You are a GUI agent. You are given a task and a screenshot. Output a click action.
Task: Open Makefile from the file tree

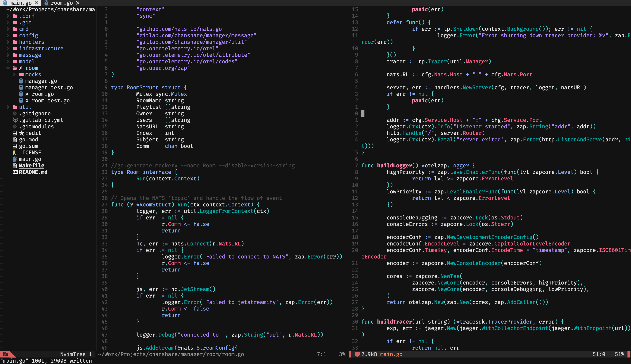[32, 165]
